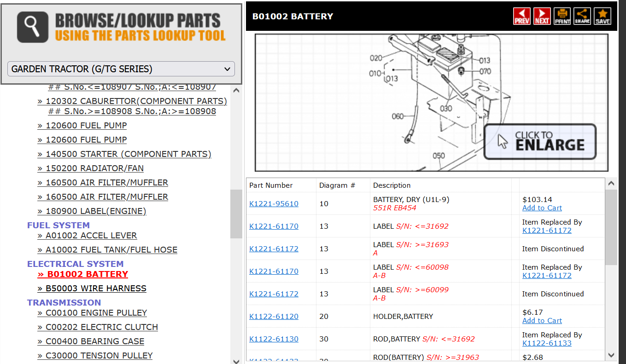
Task: Add the $6.17 battery holder to cart
Action: click(542, 321)
